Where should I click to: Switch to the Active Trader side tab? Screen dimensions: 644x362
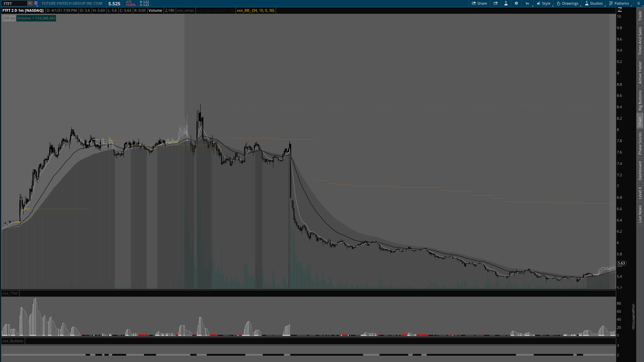point(640,72)
